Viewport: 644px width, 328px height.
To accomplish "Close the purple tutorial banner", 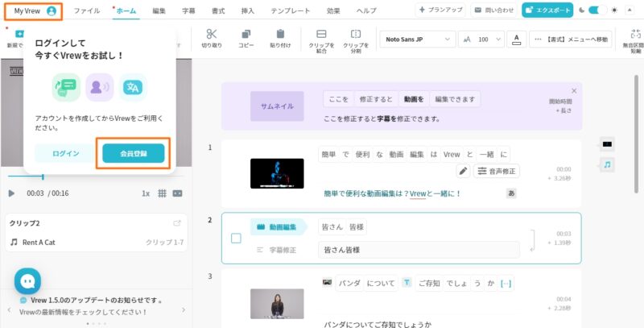I will tap(574, 91).
